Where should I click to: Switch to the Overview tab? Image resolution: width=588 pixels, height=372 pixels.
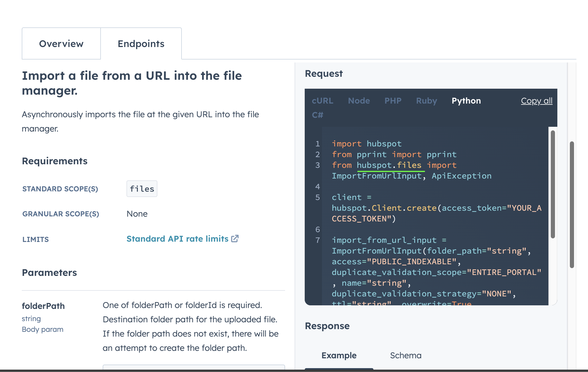[x=61, y=43]
